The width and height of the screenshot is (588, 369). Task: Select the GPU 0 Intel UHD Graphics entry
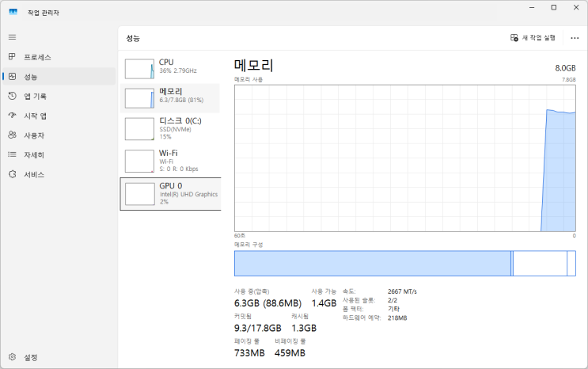pos(170,194)
